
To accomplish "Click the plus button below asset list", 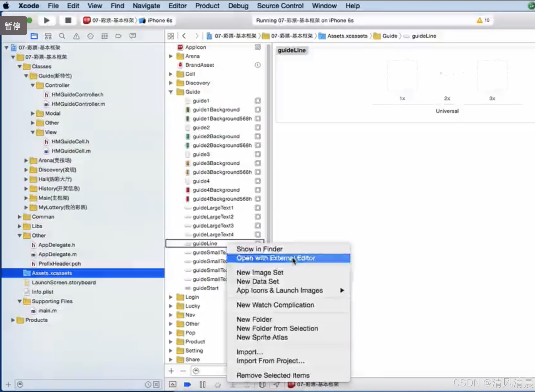I will (x=171, y=371).
